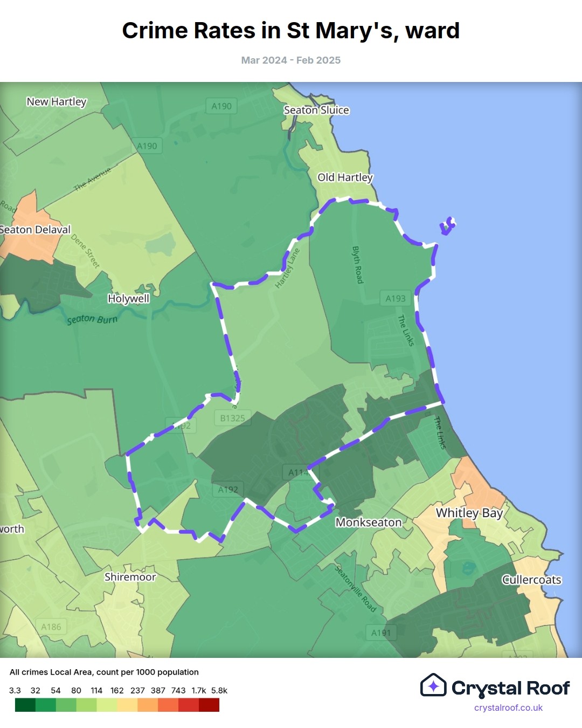
Task: Click the Old Hartley place label
Action: tap(345, 177)
